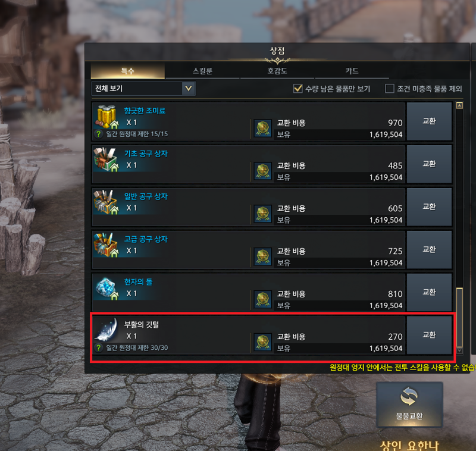Screen dimensions: 476x451
Task: Click the 기초 공구 상자 toolbox icon
Action: [106, 159]
